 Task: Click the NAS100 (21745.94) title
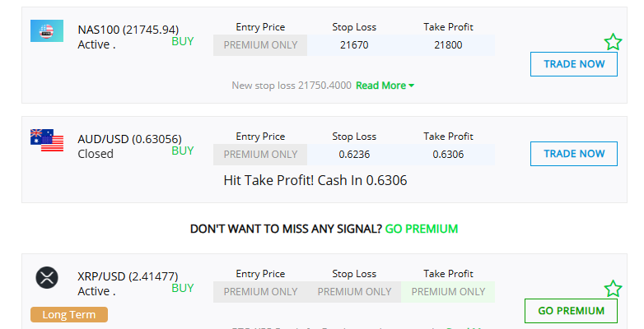tap(128, 30)
